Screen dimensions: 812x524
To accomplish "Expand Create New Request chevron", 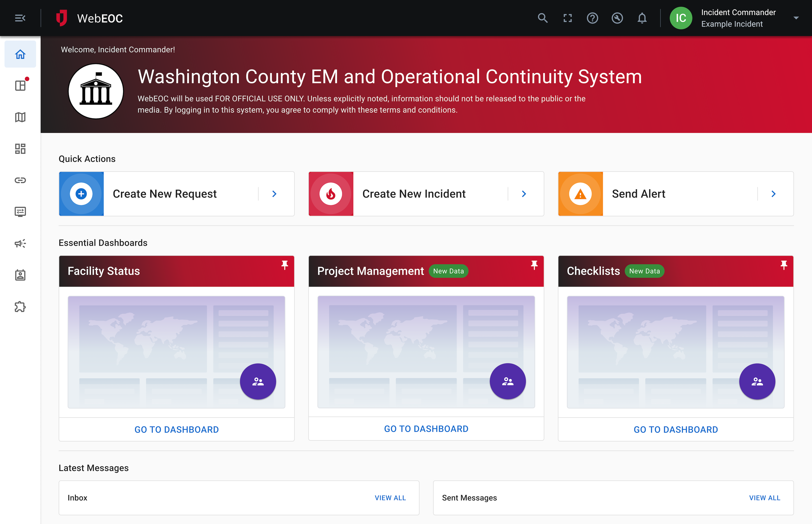I will click(275, 194).
